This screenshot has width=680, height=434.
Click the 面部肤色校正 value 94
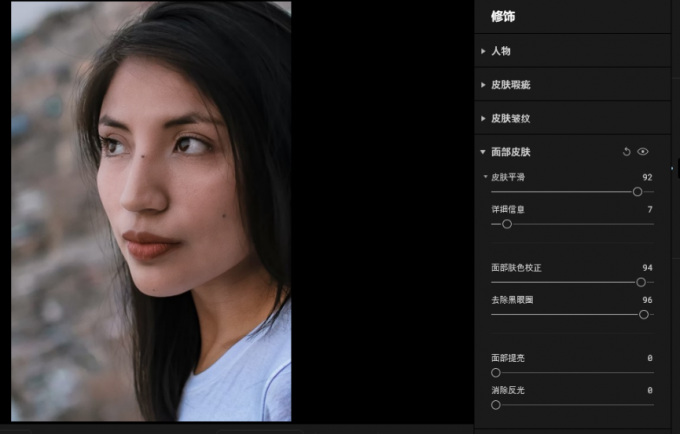coord(647,268)
